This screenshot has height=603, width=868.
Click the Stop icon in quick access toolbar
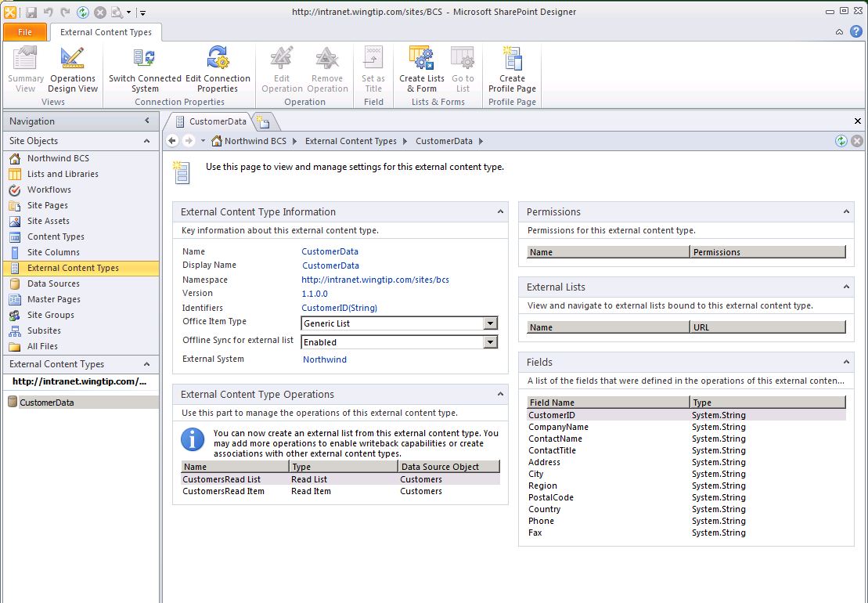[x=99, y=12]
